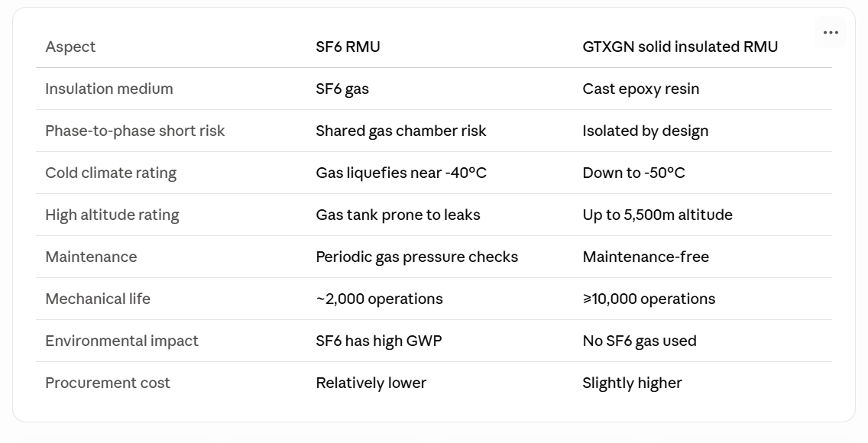The width and height of the screenshot is (868, 443).
Task: Select the Slightly higher cost cell
Action: pos(632,383)
